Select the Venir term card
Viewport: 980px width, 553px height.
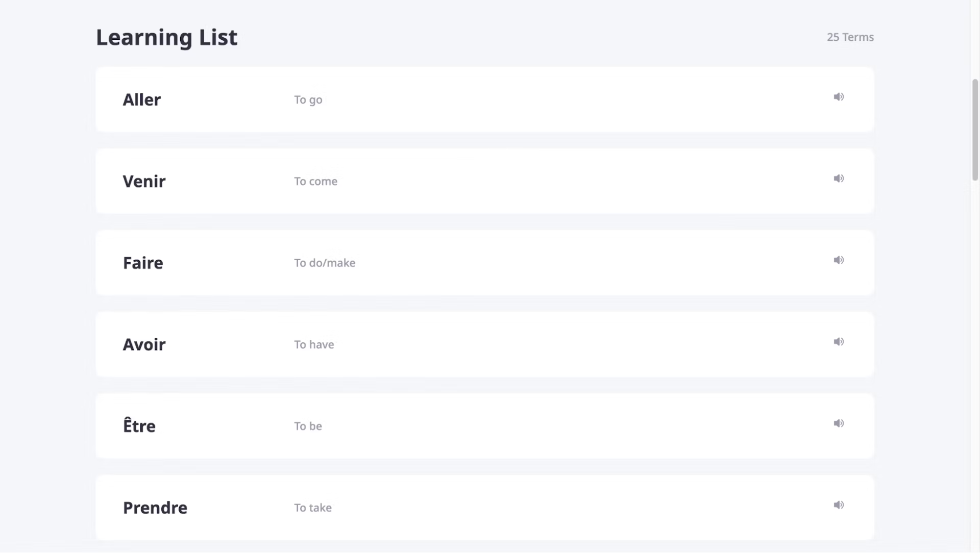tap(485, 181)
